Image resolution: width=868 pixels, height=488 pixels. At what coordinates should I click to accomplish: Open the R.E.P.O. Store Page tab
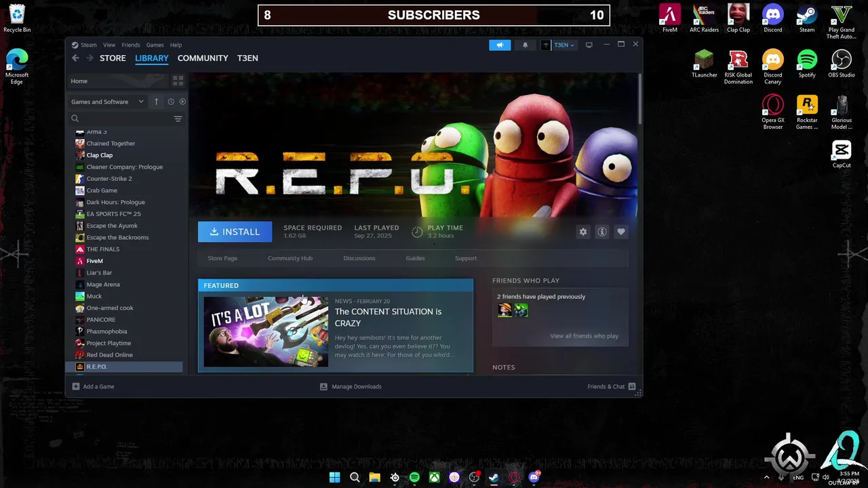pos(222,258)
